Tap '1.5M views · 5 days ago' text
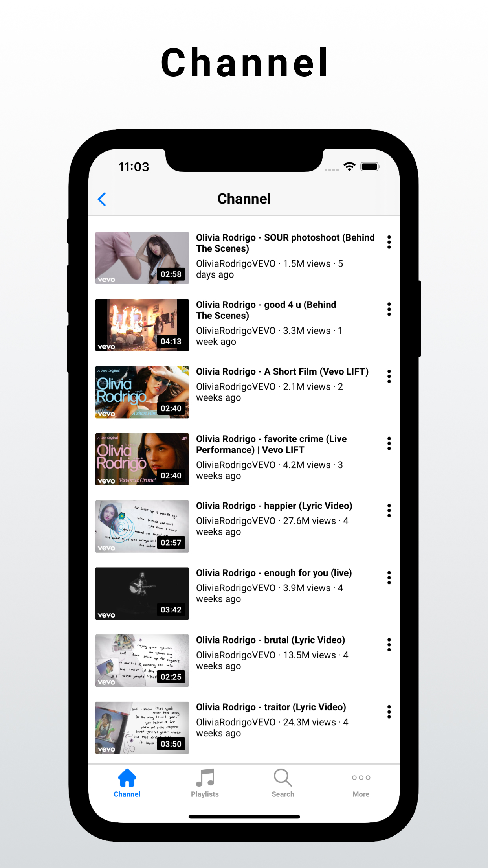 pyautogui.click(x=270, y=269)
